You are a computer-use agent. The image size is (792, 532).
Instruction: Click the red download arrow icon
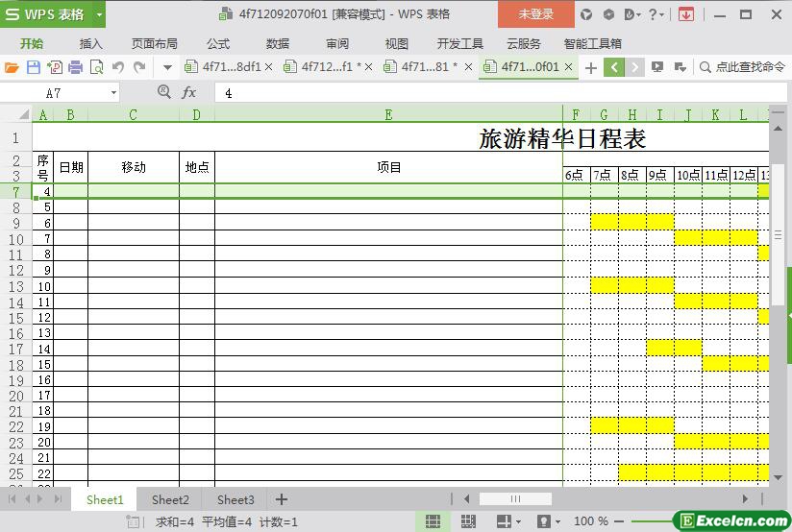coord(685,14)
